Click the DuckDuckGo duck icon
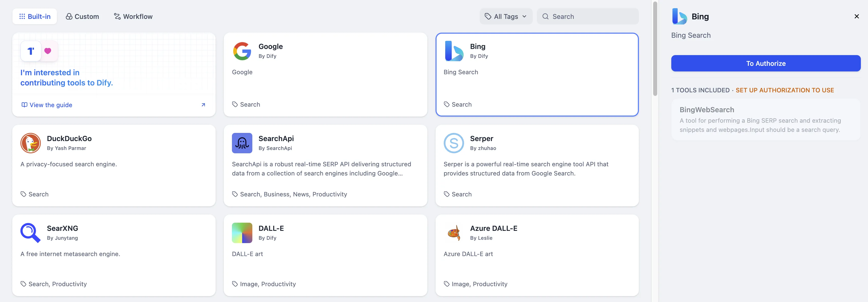 click(x=30, y=143)
